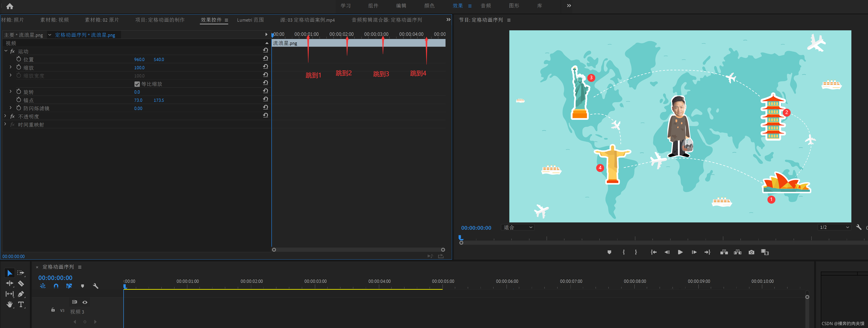868x328 pixels.
Task: Click the Position X value 960.0
Action: [139, 59]
